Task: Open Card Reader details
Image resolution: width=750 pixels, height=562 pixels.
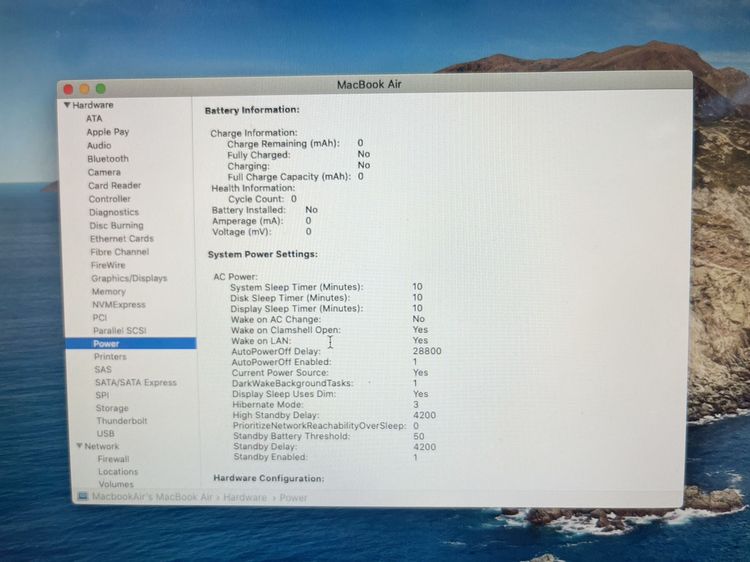Action: 114,185
